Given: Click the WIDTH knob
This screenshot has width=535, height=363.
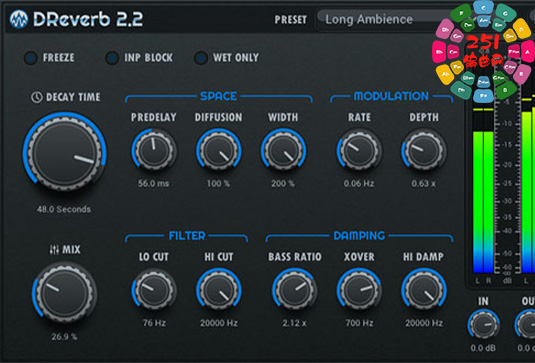Looking at the screenshot, I should [283, 150].
